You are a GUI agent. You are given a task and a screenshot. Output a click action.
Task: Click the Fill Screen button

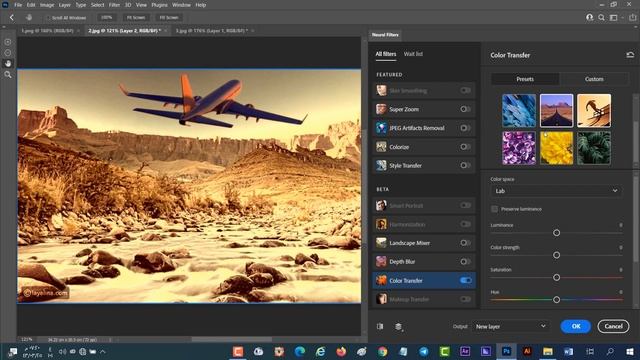(169, 18)
